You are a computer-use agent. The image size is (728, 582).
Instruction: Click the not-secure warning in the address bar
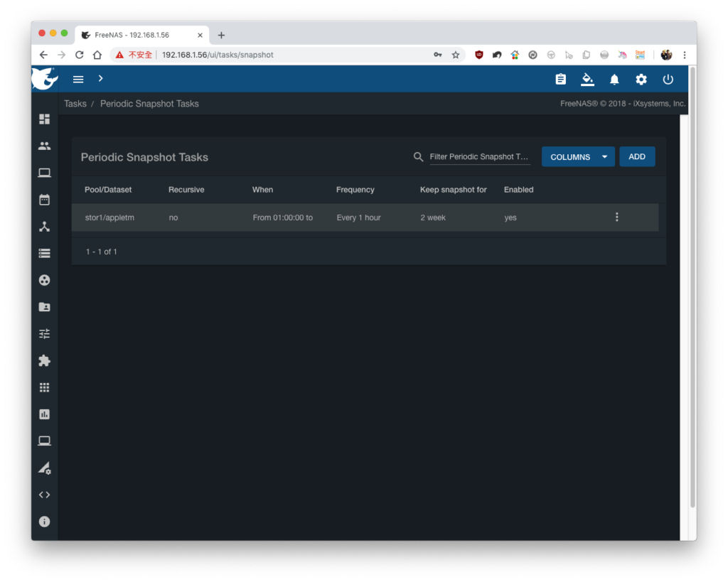click(x=134, y=55)
